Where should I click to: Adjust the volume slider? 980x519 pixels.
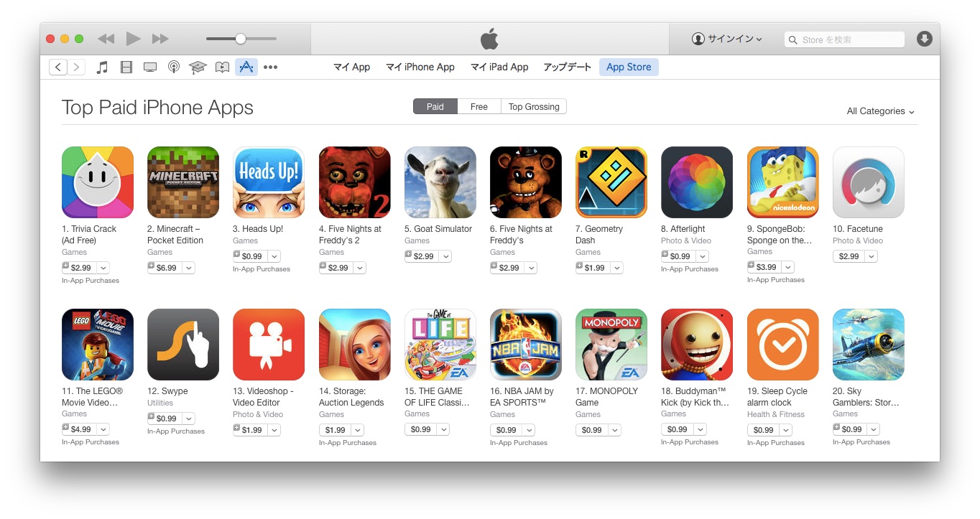point(241,39)
